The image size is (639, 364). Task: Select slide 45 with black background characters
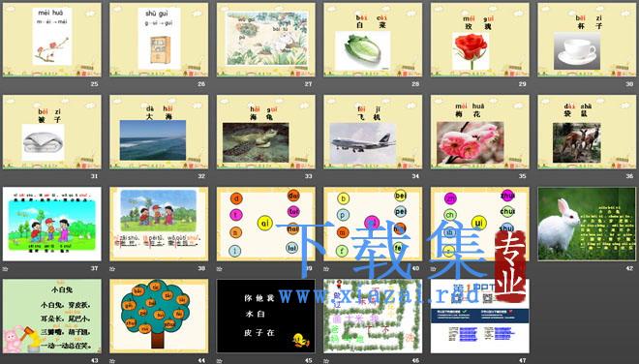(265, 316)
